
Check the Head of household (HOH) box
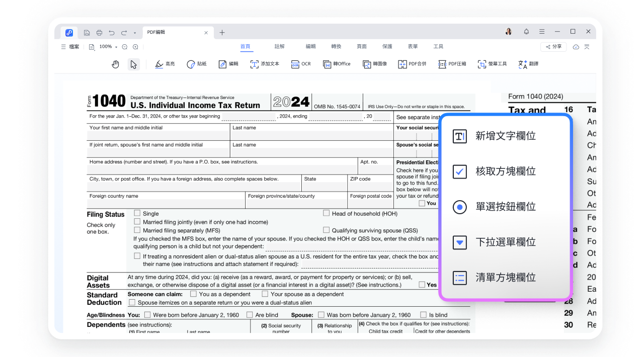point(327,213)
